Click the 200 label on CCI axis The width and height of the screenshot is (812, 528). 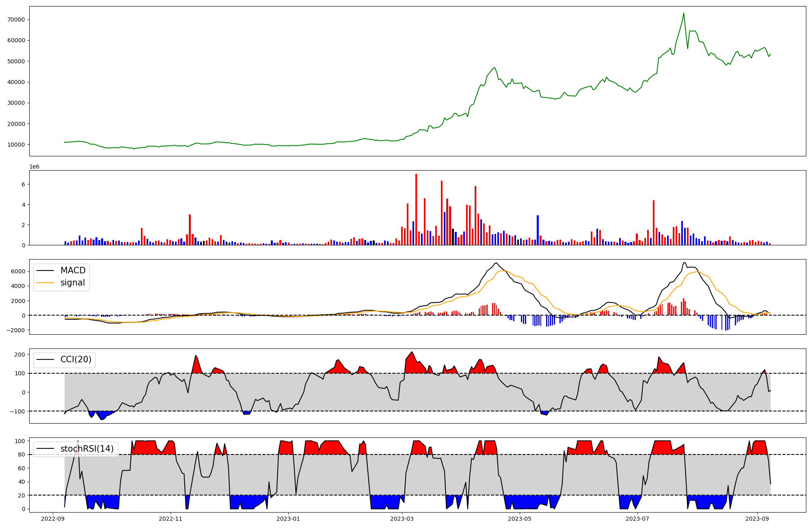click(20, 355)
